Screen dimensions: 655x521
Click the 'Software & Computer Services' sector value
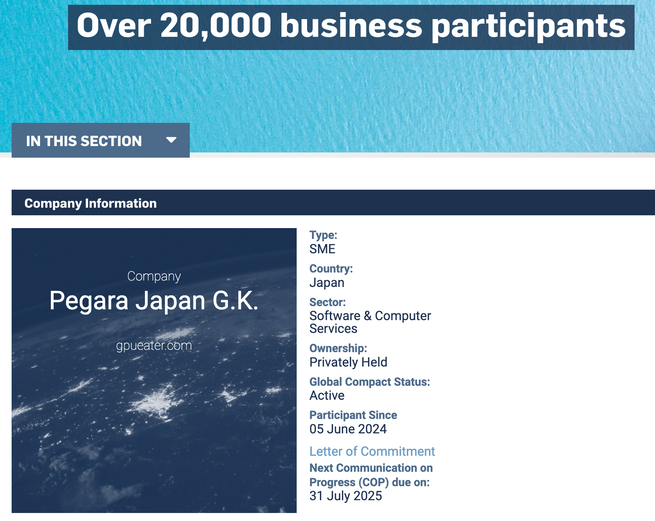point(370,322)
